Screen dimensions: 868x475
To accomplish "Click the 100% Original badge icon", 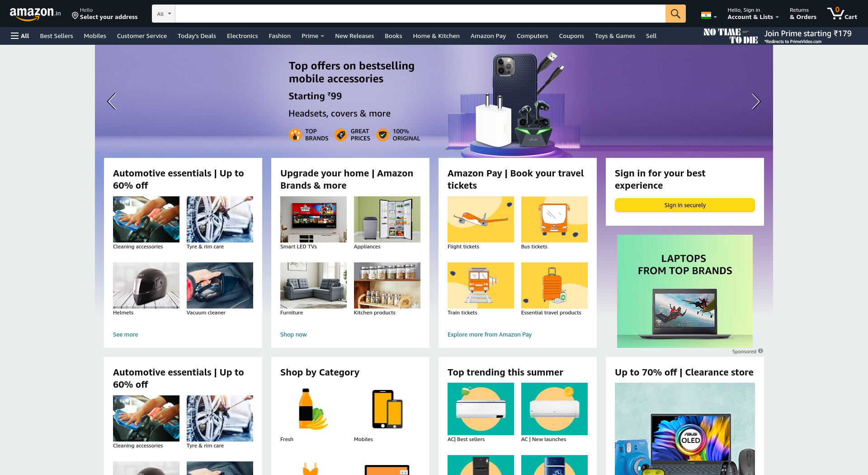I will [382, 135].
